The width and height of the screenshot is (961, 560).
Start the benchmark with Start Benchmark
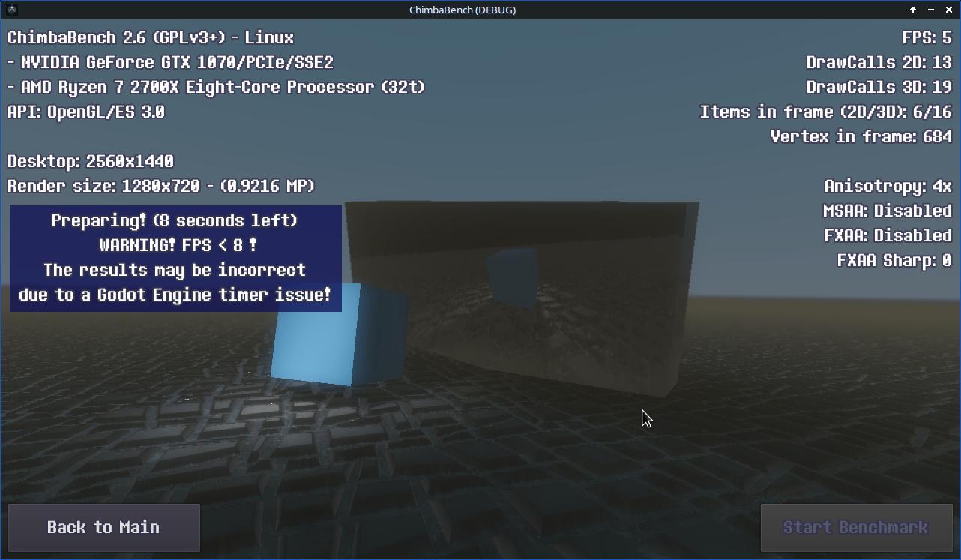pyautogui.click(x=856, y=527)
